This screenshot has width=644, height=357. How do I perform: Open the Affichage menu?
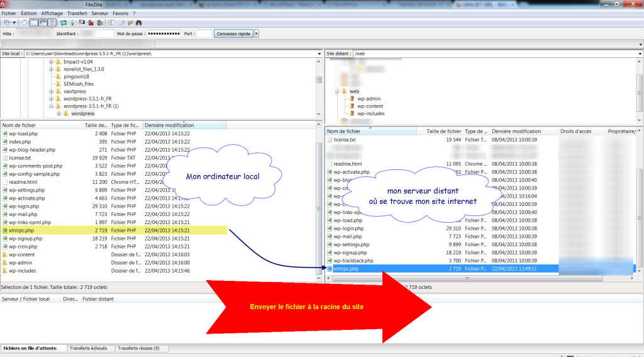point(52,14)
